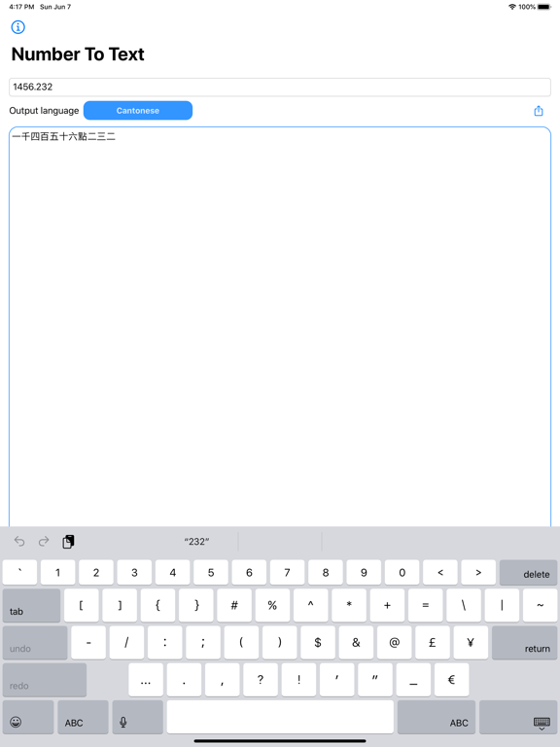
Task: Tap the yen ¥ key
Action: [471, 643]
